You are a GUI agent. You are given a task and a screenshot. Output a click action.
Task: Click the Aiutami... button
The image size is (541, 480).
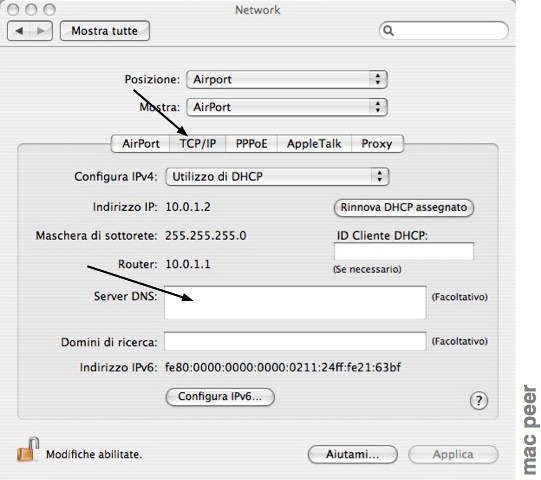(353, 454)
